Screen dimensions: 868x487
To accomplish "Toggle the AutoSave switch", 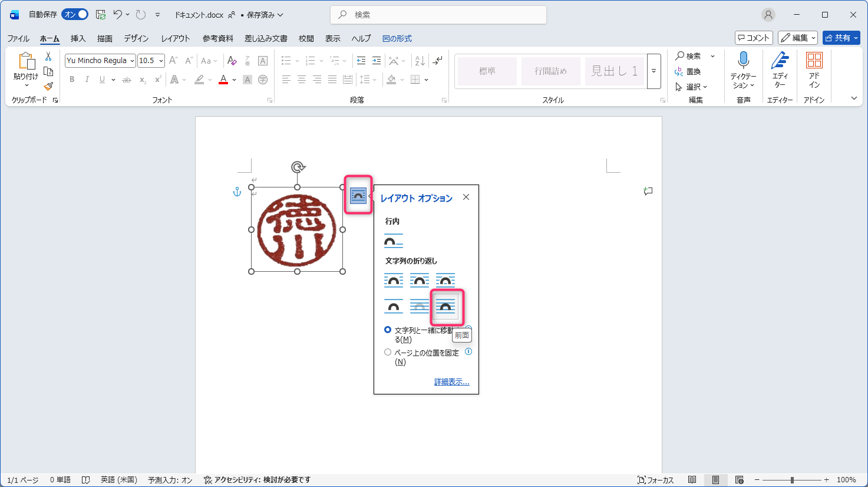I will [x=75, y=15].
